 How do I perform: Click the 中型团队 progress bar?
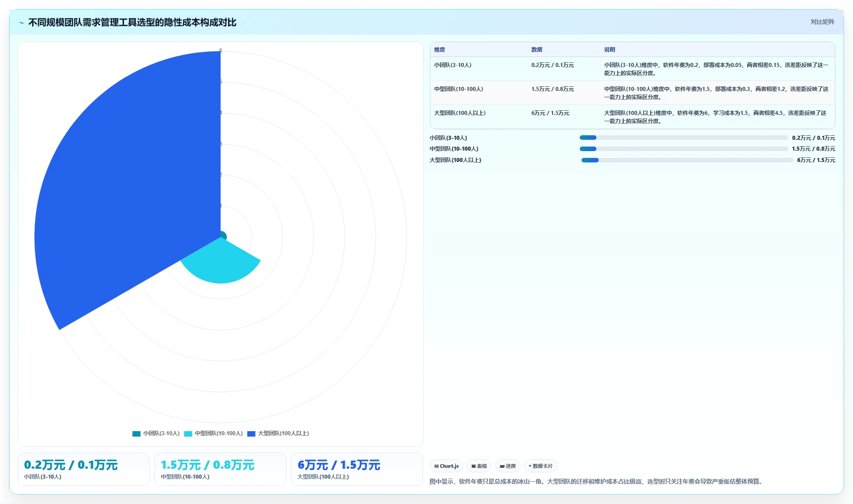point(684,149)
